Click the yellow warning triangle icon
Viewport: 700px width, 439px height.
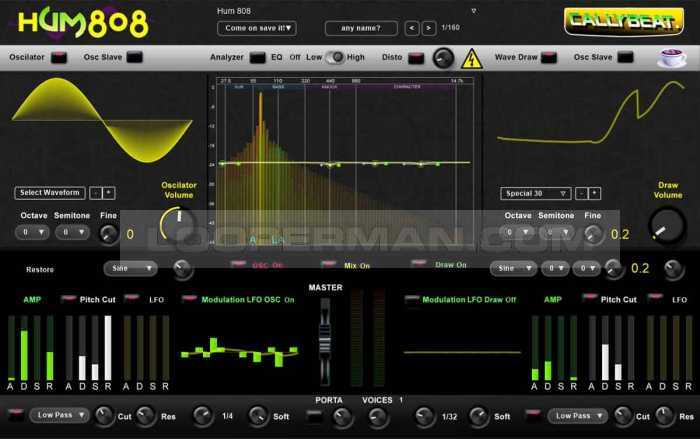click(x=472, y=58)
